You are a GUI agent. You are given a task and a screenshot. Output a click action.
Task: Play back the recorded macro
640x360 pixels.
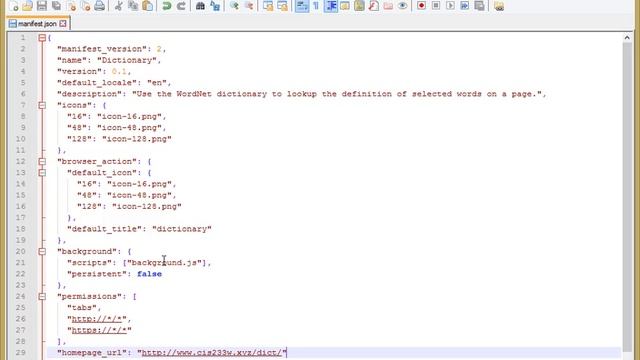450,6
